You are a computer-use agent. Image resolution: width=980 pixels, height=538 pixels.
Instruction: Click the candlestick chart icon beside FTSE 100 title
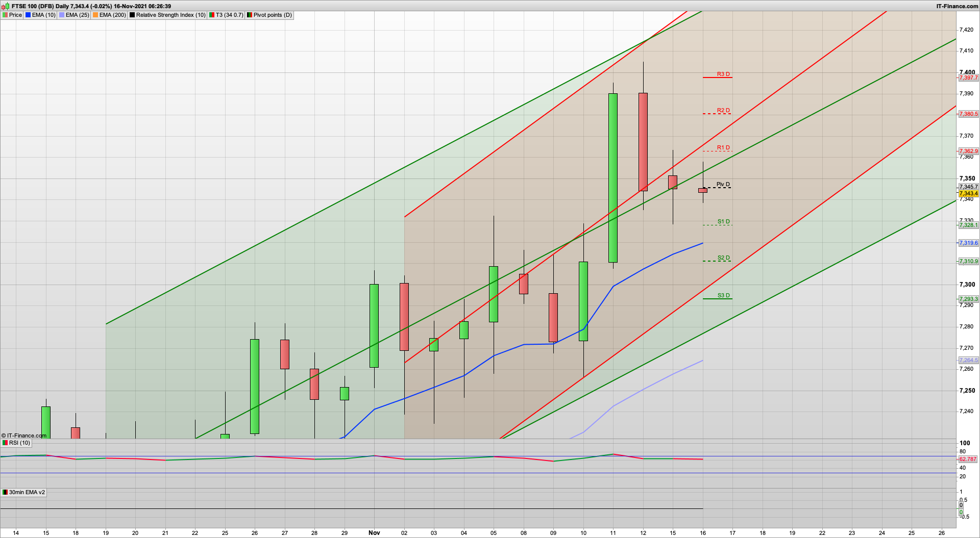pyautogui.click(x=6, y=6)
